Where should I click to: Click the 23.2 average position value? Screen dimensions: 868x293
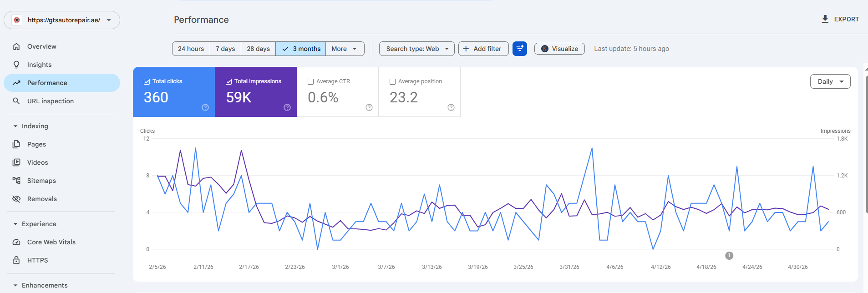(x=403, y=97)
